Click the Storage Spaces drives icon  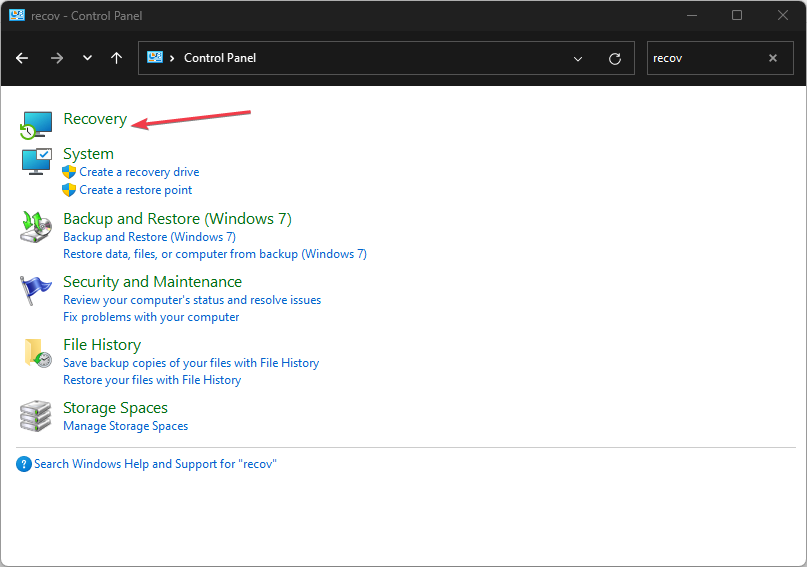tap(36, 416)
